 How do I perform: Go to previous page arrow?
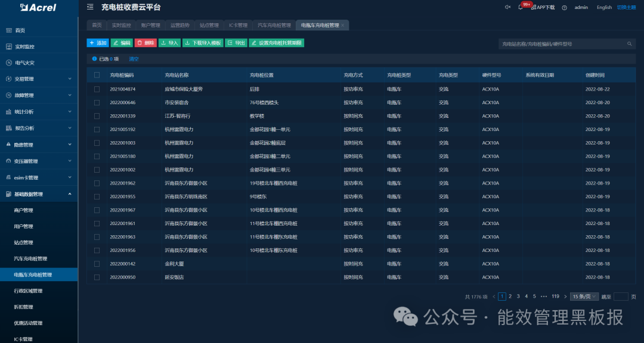point(494,296)
